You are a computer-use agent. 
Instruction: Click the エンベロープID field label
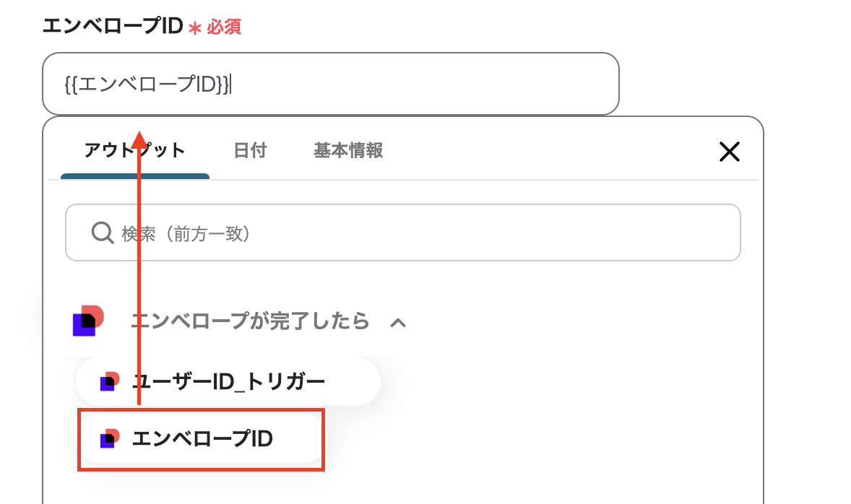pyautogui.click(x=112, y=26)
